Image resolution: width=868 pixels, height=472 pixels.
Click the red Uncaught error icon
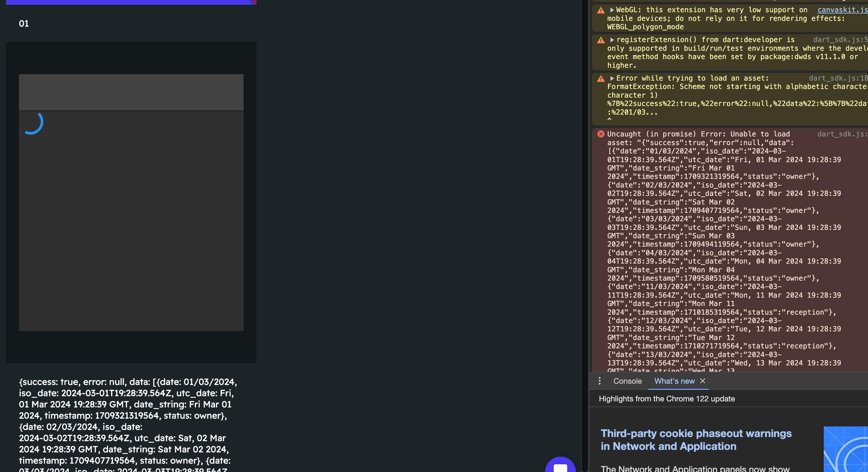point(601,134)
